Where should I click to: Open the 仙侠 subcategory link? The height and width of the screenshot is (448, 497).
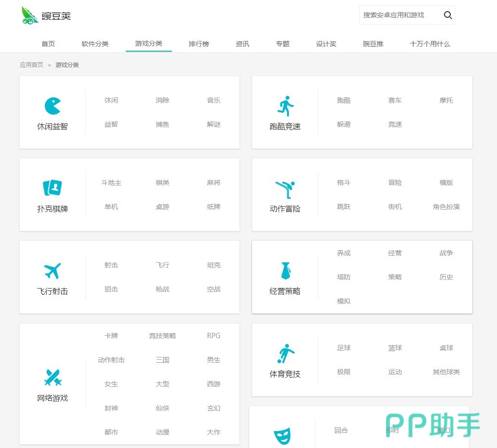tap(162, 408)
